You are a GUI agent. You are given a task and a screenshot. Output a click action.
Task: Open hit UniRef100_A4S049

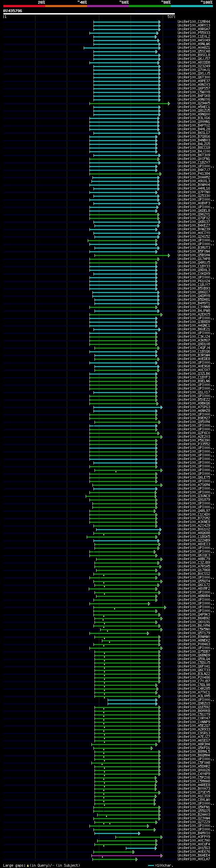pyautogui.click(x=194, y=40)
